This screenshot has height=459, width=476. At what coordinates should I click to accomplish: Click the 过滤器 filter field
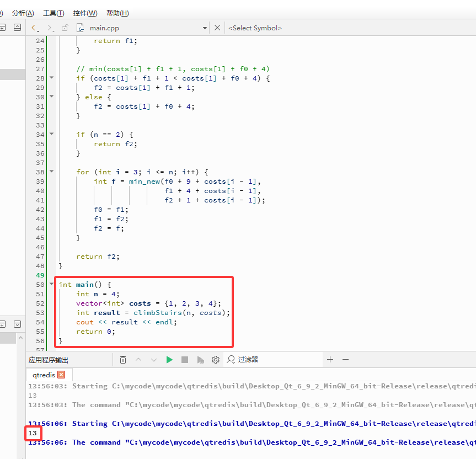pos(273,360)
